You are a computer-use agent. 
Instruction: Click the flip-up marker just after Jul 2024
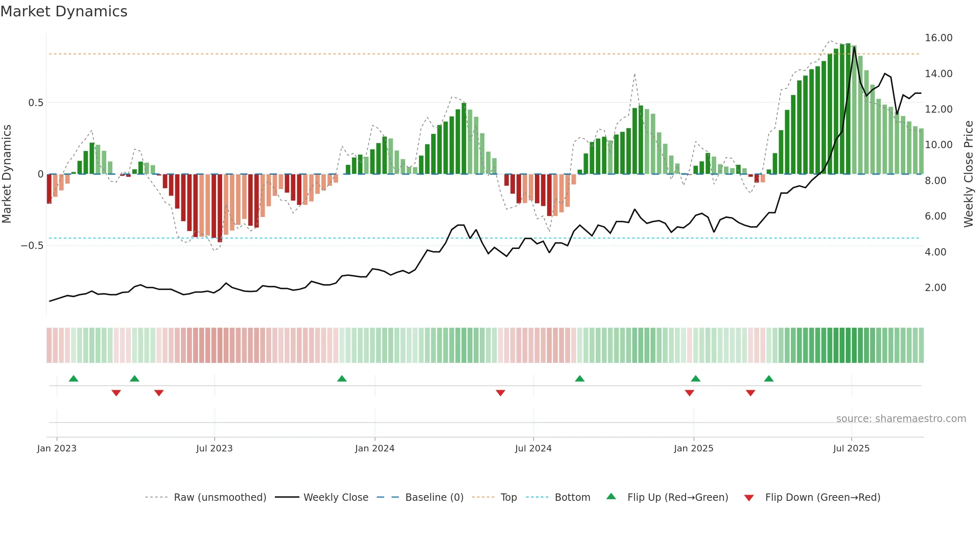pos(580,378)
